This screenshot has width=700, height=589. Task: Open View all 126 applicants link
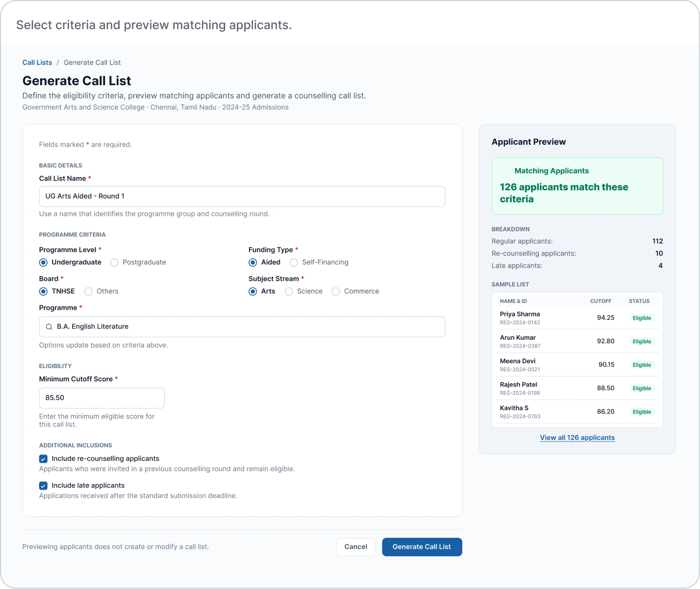[x=577, y=438]
